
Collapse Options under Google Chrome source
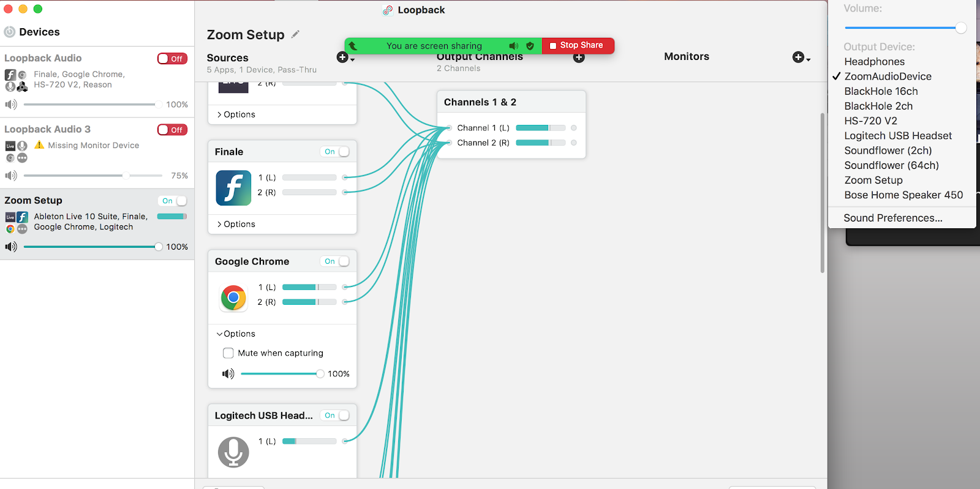236,334
